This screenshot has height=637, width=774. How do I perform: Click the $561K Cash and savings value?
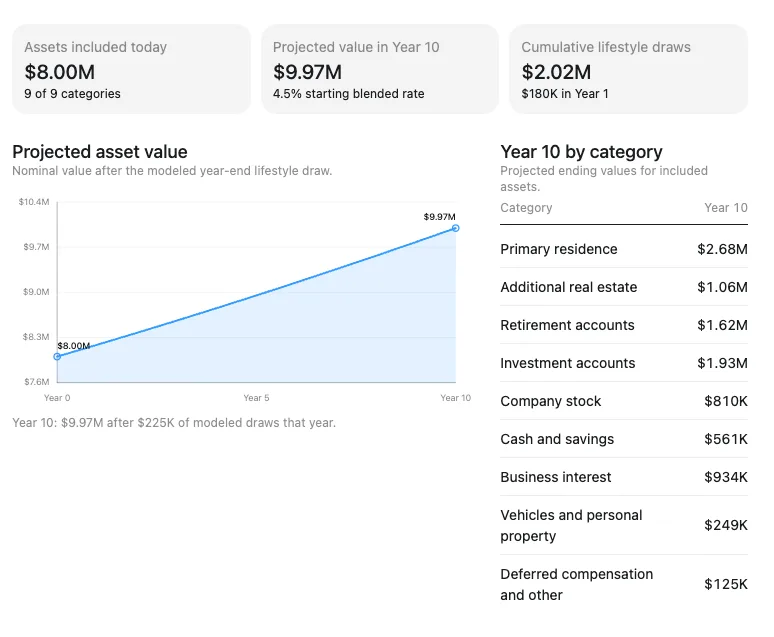tap(726, 439)
